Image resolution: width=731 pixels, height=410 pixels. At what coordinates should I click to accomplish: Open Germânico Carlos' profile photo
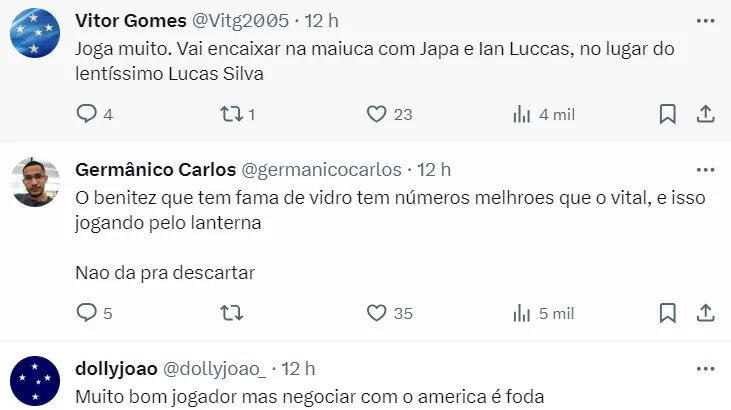[35, 182]
